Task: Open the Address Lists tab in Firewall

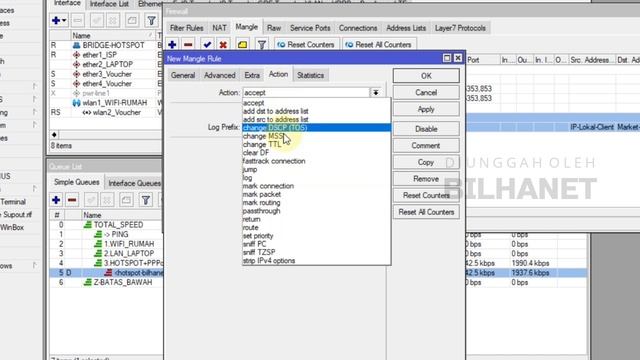Action: coord(406,28)
